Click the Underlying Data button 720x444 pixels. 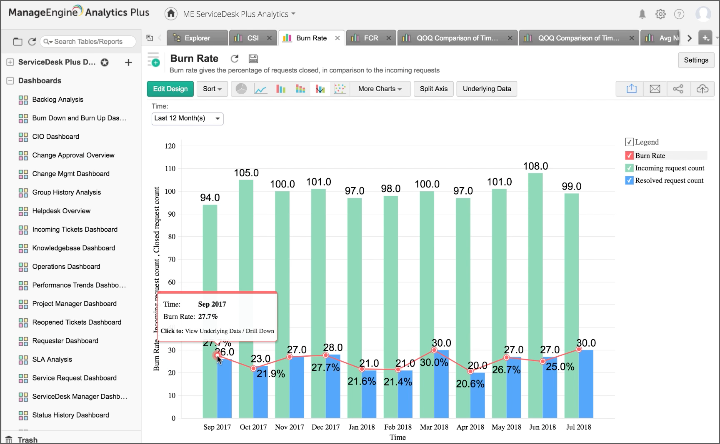[x=488, y=89]
